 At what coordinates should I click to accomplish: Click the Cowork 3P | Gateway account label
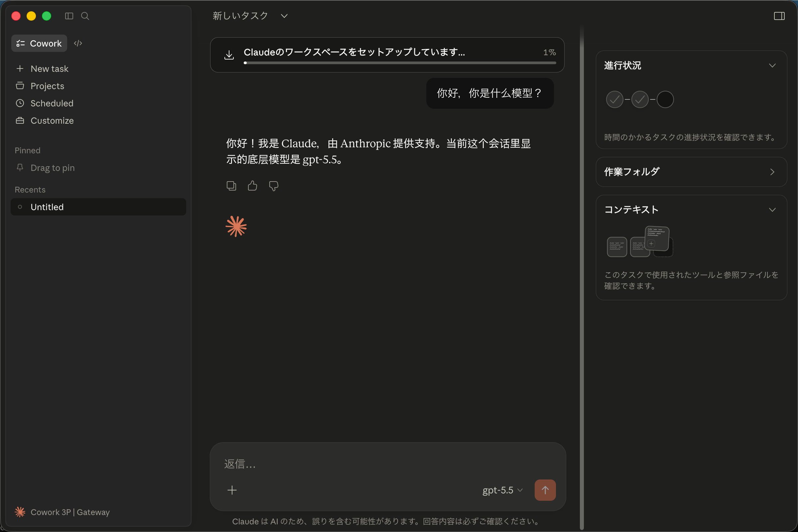(70, 512)
